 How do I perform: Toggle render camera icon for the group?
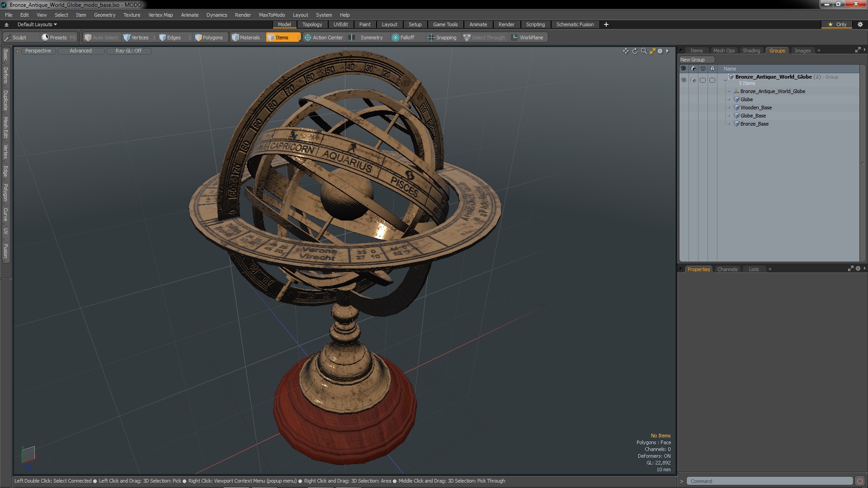tap(693, 80)
